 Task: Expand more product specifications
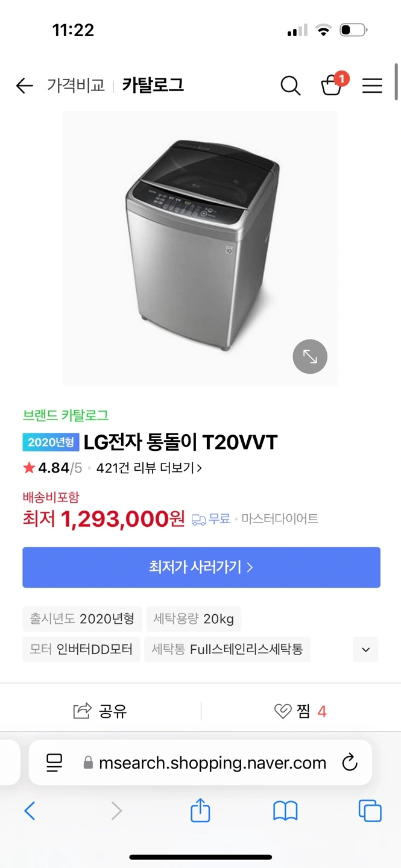(x=365, y=650)
